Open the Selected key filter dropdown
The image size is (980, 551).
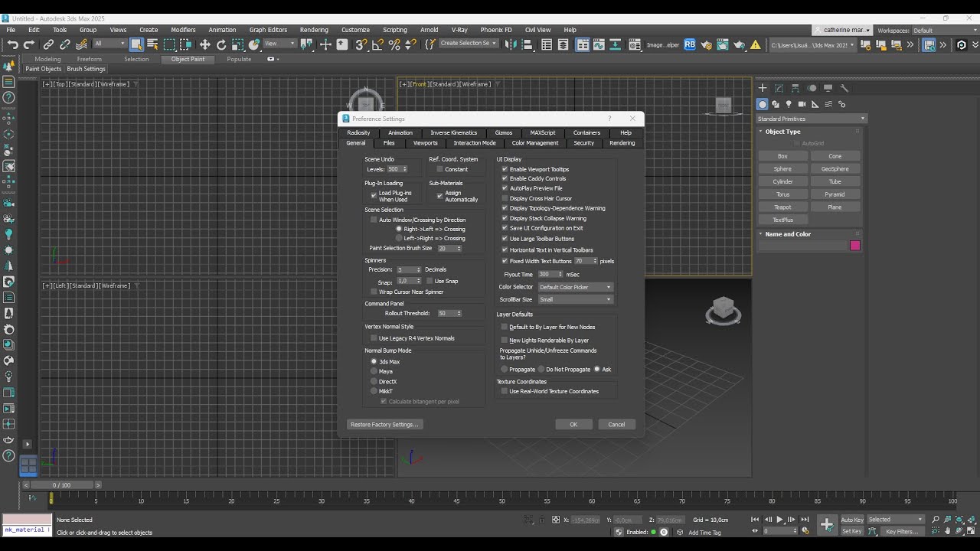(896, 520)
